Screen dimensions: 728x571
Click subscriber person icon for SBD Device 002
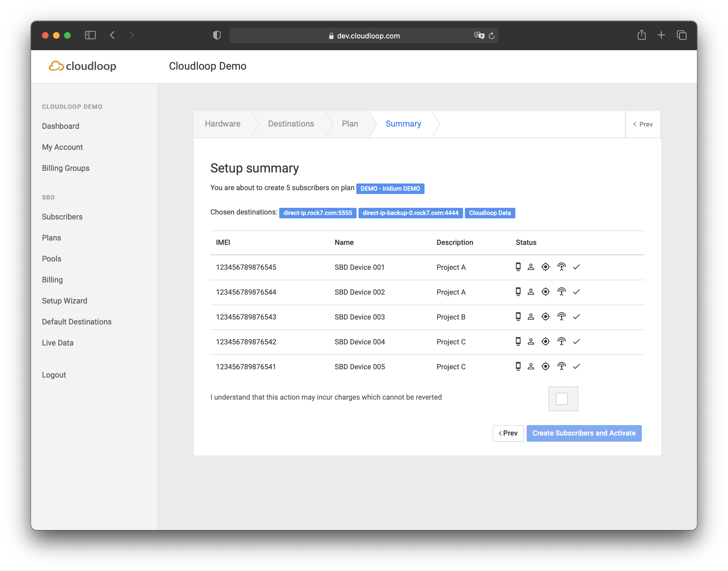coord(531,292)
